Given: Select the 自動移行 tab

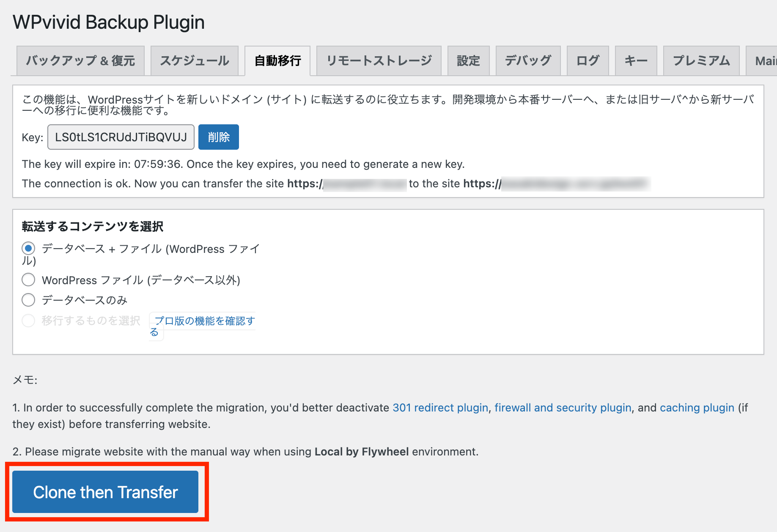Looking at the screenshot, I should 277,61.
